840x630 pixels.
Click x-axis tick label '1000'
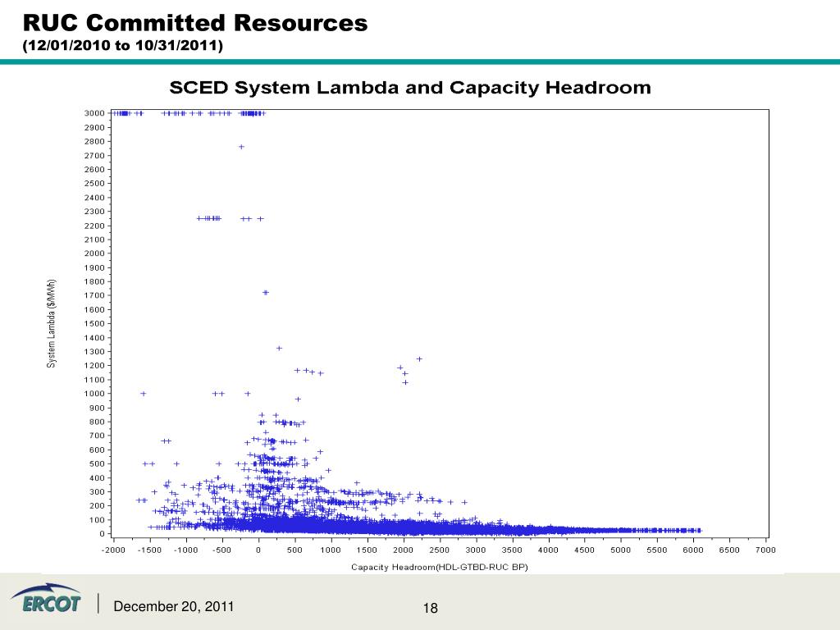tap(331, 550)
